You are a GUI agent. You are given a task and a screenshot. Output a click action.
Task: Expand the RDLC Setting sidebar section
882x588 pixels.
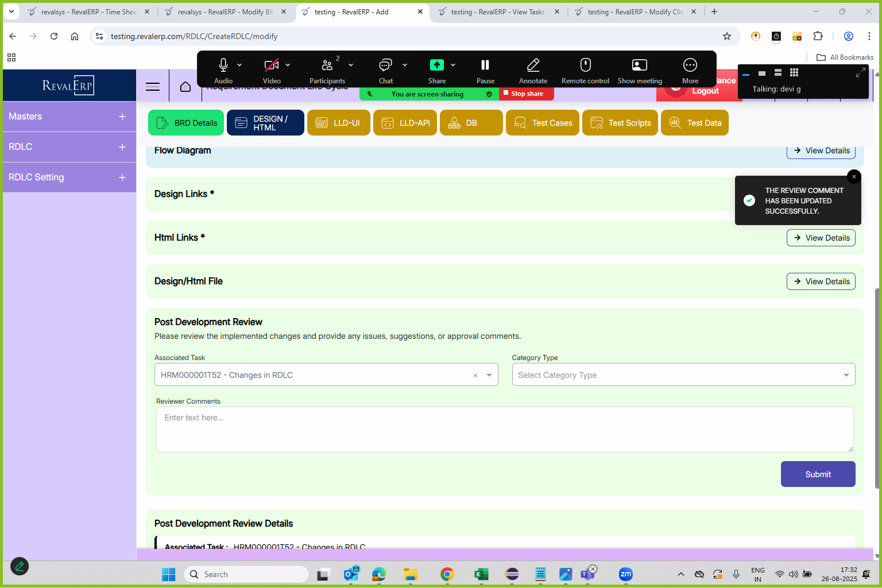tap(122, 177)
